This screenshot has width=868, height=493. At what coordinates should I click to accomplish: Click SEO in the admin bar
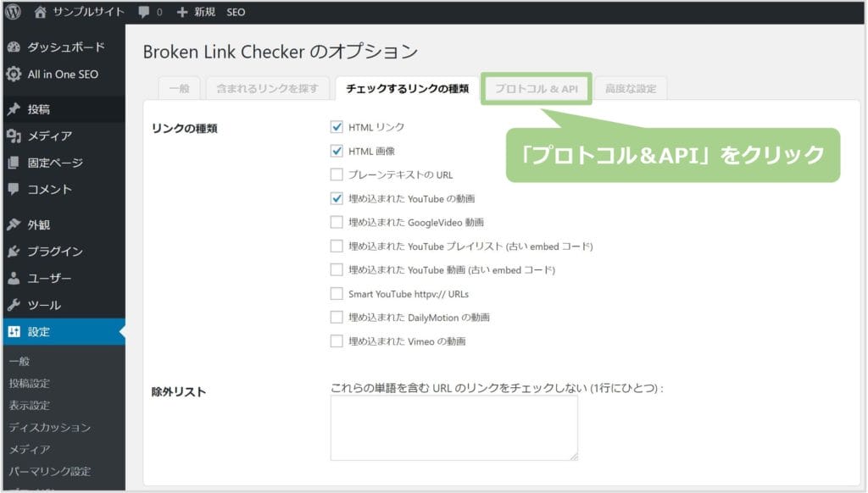(236, 13)
